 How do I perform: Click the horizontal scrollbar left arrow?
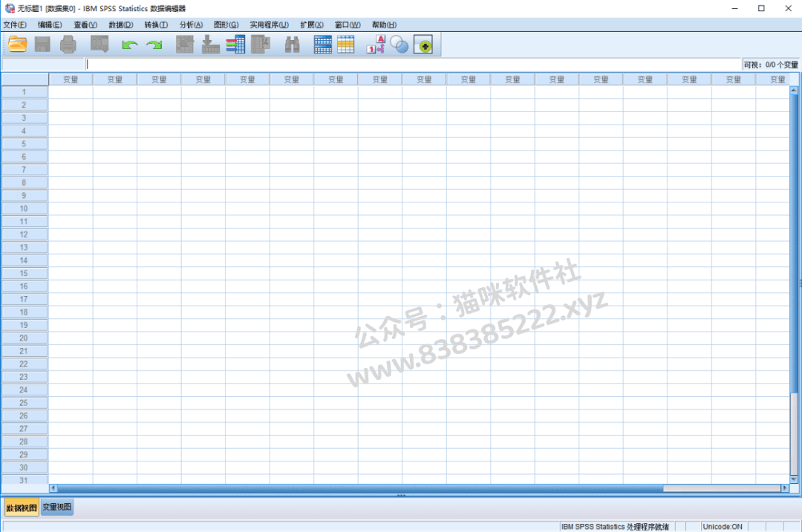[x=53, y=488]
